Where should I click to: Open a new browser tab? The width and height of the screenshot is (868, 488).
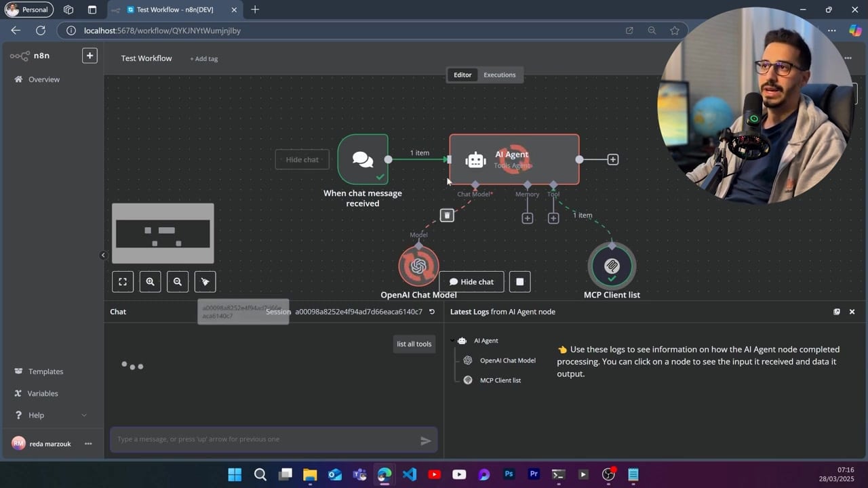tap(255, 9)
